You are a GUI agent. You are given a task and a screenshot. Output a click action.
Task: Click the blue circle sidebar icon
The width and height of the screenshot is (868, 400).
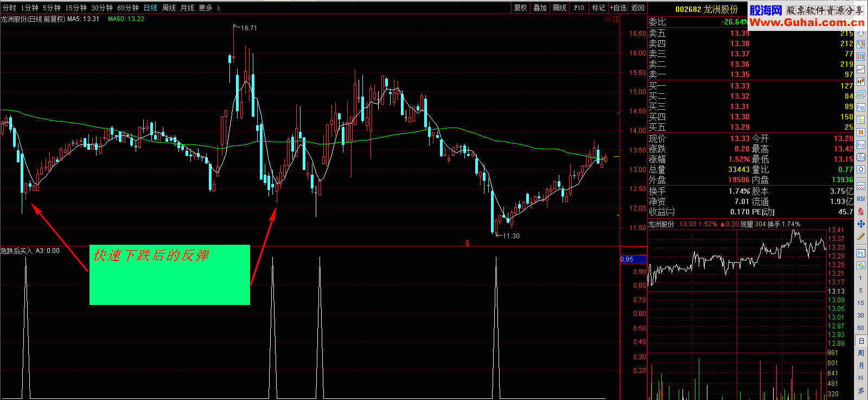(x=861, y=169)
